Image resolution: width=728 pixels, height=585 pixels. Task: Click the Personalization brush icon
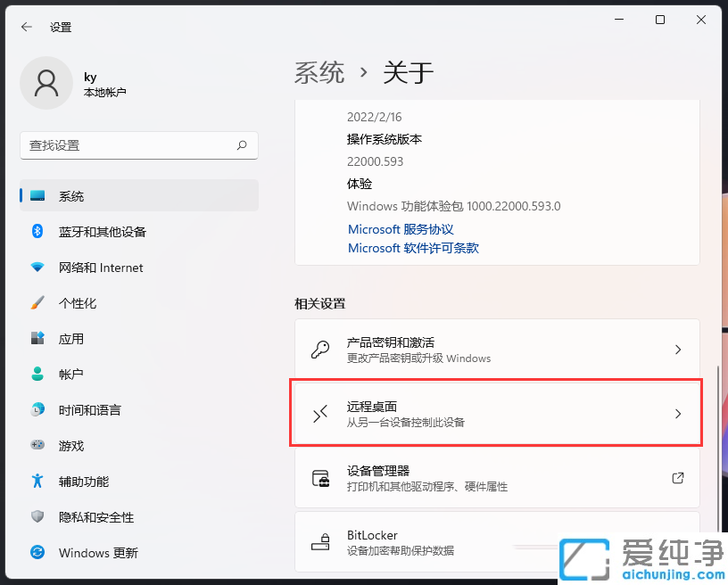pos(37,303)
